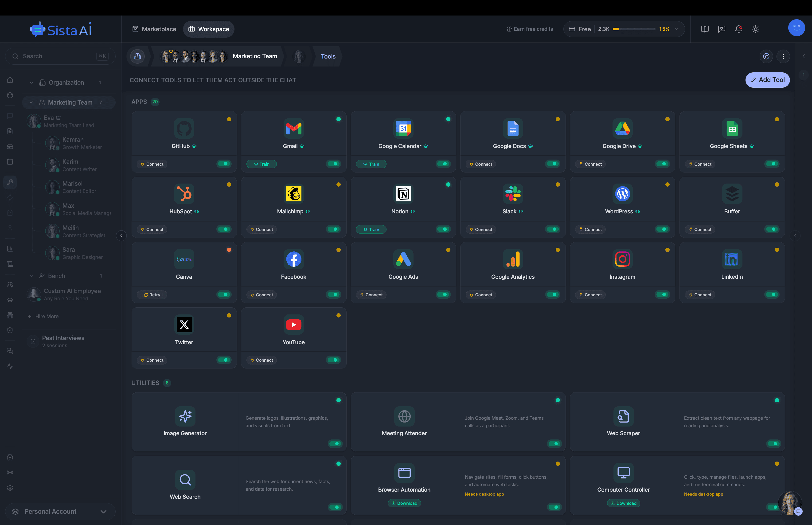This screenshot has width=812, height=525.
Task: Expand the right panel top arrow
Action: pyautogui.click(x=804, y=56)
